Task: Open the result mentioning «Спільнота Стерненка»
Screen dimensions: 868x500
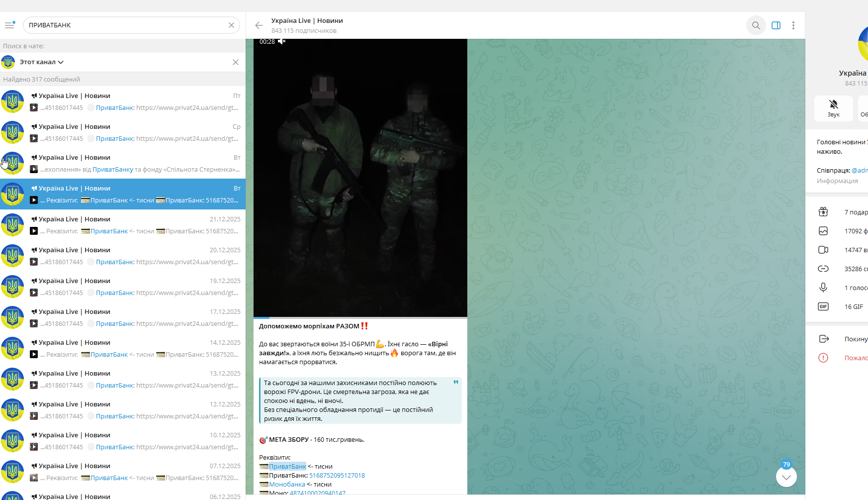Action: [x=123, y=163]
